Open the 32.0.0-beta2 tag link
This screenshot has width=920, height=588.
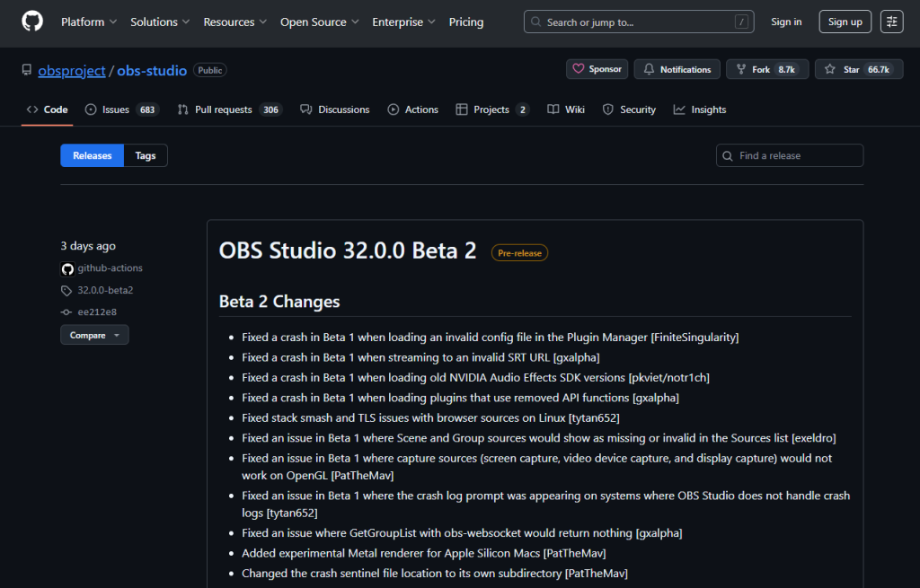[105, 290]
